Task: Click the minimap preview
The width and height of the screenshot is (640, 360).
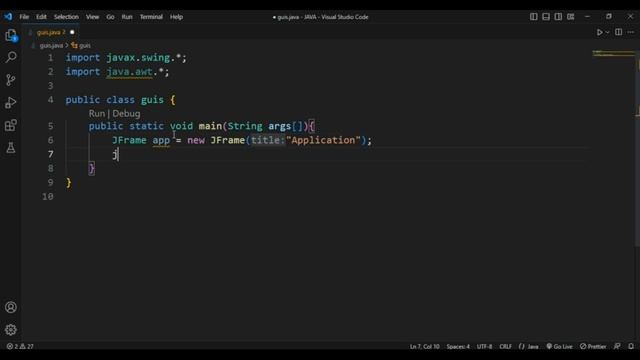Action: pyautogui.click(x=613, y=54)
